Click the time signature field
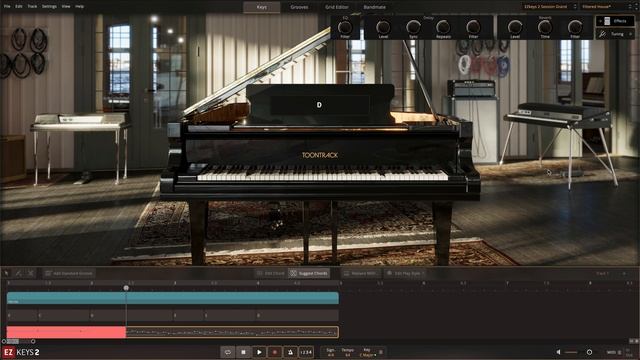Image resolution: width=640 pixels, height=360 pixels. [331, 352]
